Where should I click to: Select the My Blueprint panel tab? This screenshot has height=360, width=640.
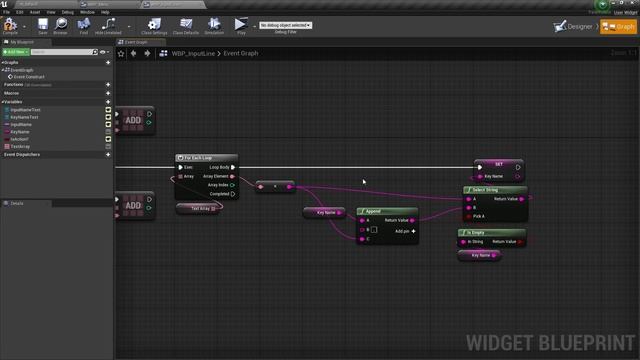[x=26, y=42]
